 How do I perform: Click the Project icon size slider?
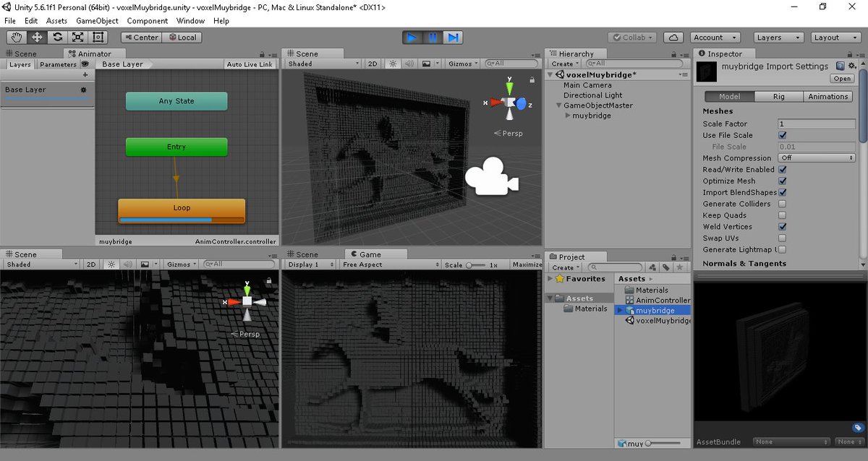tap(663, 443)
